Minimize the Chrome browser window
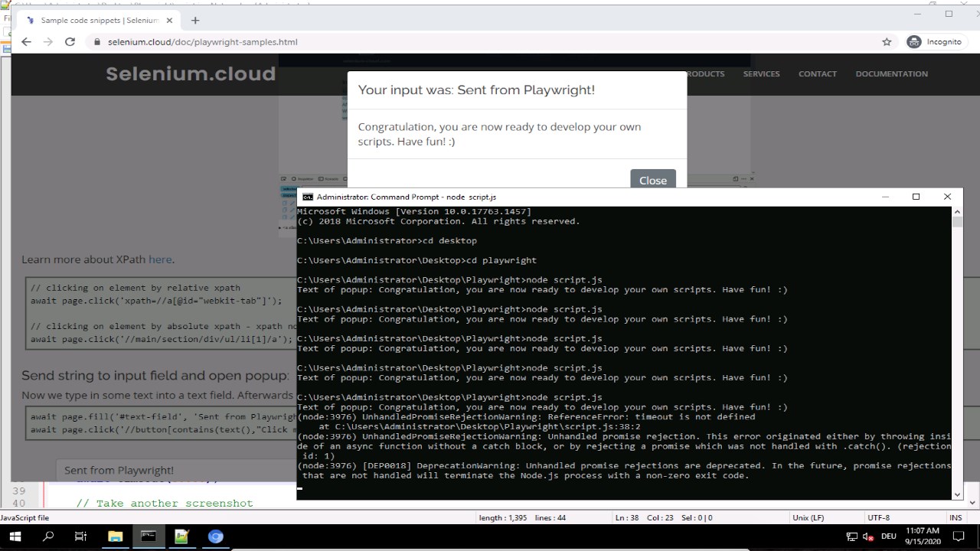The width and height of the screenshot is (980, 551). [918, 14]
